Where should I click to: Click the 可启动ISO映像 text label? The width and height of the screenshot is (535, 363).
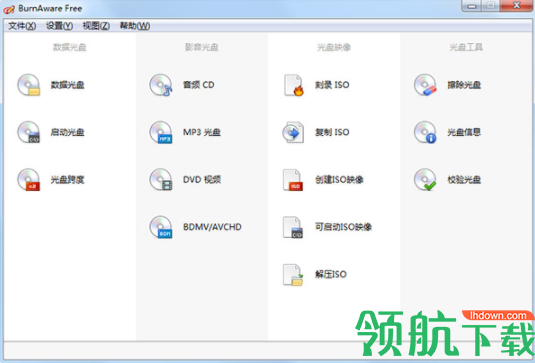click(x=343, y=227)
